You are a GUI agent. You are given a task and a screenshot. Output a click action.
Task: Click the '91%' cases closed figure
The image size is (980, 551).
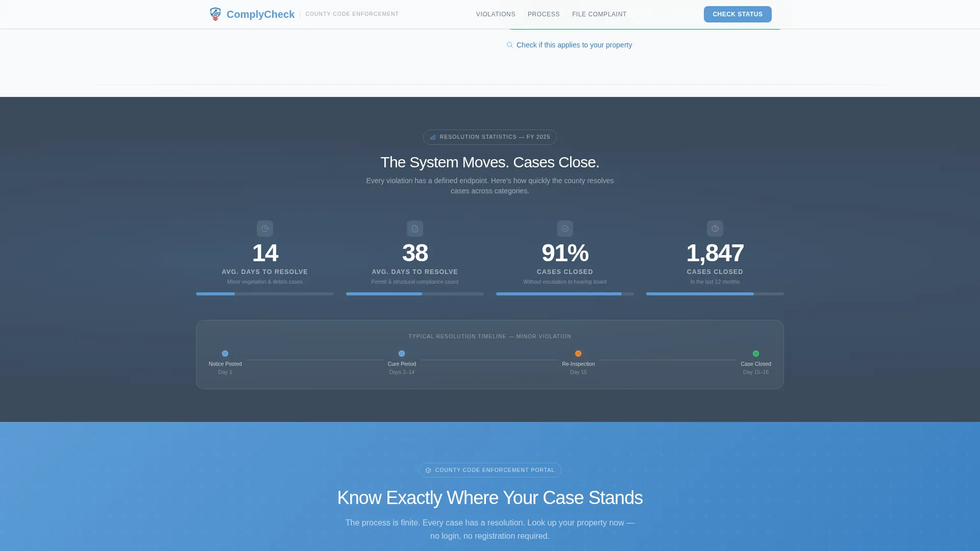(x=565, y=253)
